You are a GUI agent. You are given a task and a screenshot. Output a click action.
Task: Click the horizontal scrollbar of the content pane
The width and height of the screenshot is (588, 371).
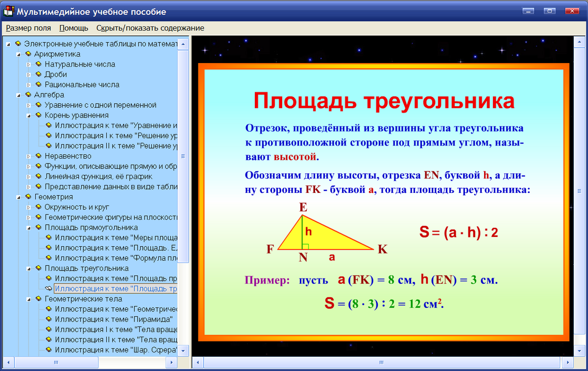[x=381, y=361]
